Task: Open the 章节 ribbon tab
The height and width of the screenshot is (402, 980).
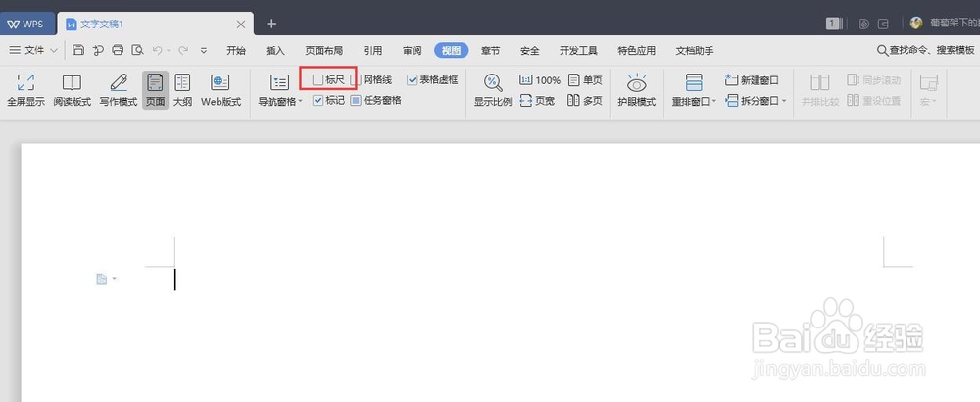Action: pos(490,51)
